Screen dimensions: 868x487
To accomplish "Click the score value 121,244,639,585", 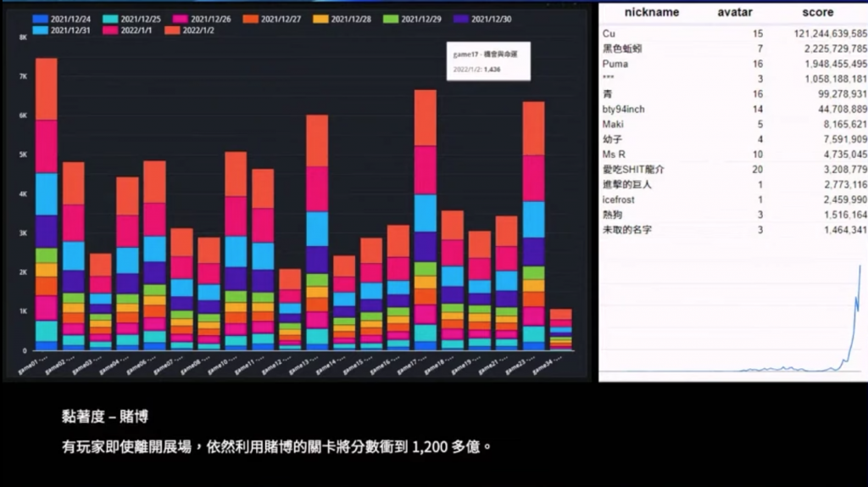I will (x=831, y=34).
